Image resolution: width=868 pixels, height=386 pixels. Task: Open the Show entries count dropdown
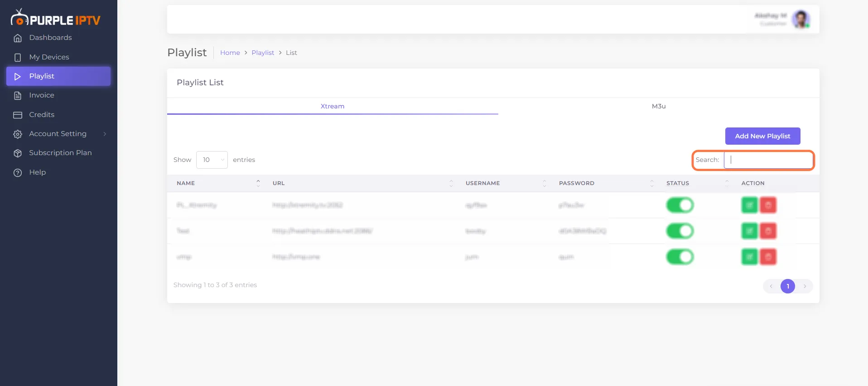click(x=212, y=160)
